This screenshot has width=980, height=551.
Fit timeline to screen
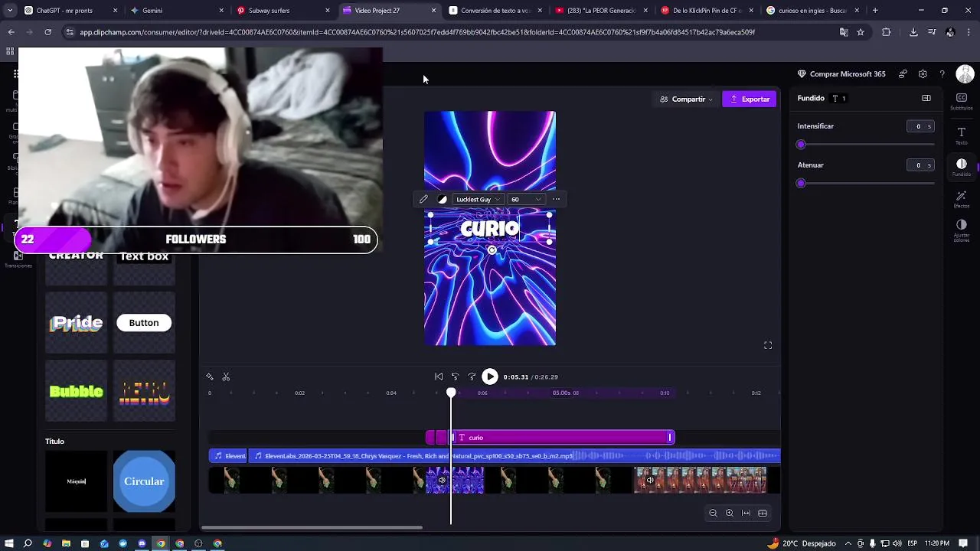coord(746,513)
